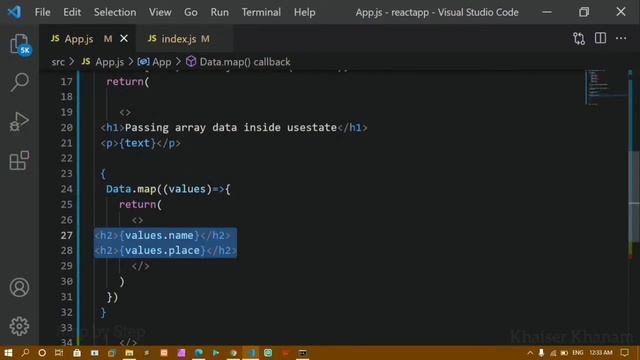Split the editor to the right
This screenshot has height=360, width=640.
tap(600, 38)
